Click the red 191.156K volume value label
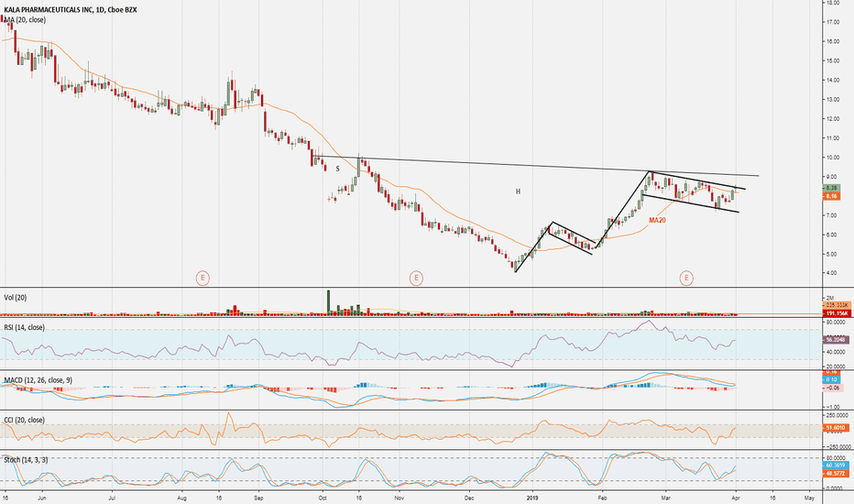This screenshot has width=854, height=504. coord(836,313)
